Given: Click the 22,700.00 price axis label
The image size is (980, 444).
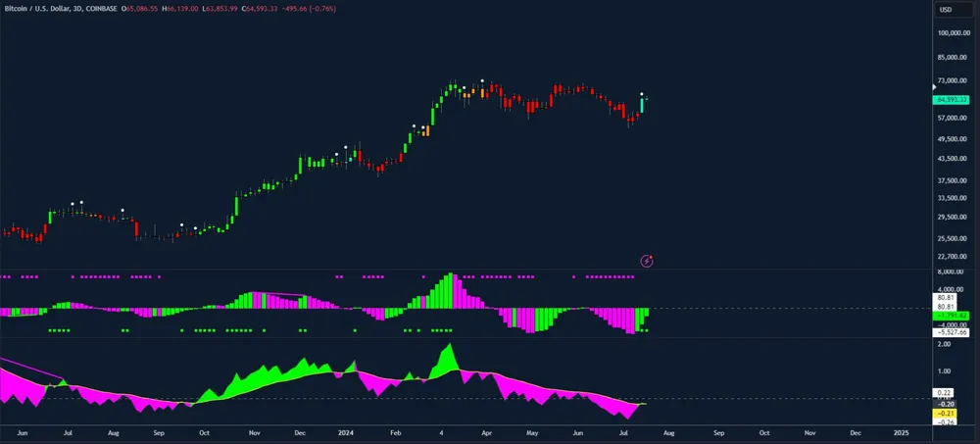Looking at the screenshot, I should click(953, 257).
